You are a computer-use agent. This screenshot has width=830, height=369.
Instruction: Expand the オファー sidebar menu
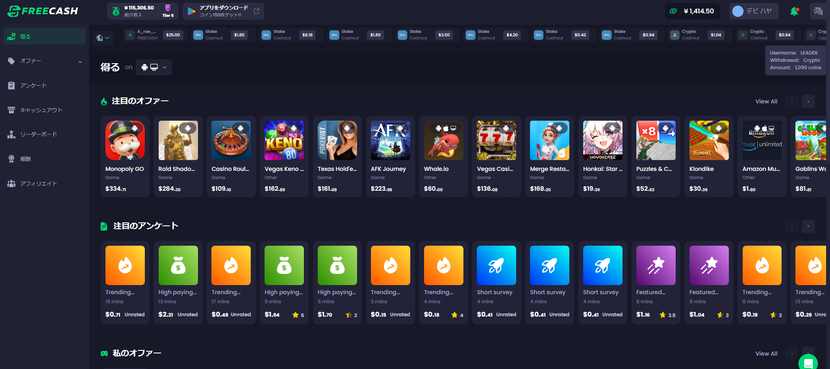click(x=44, y=61)
